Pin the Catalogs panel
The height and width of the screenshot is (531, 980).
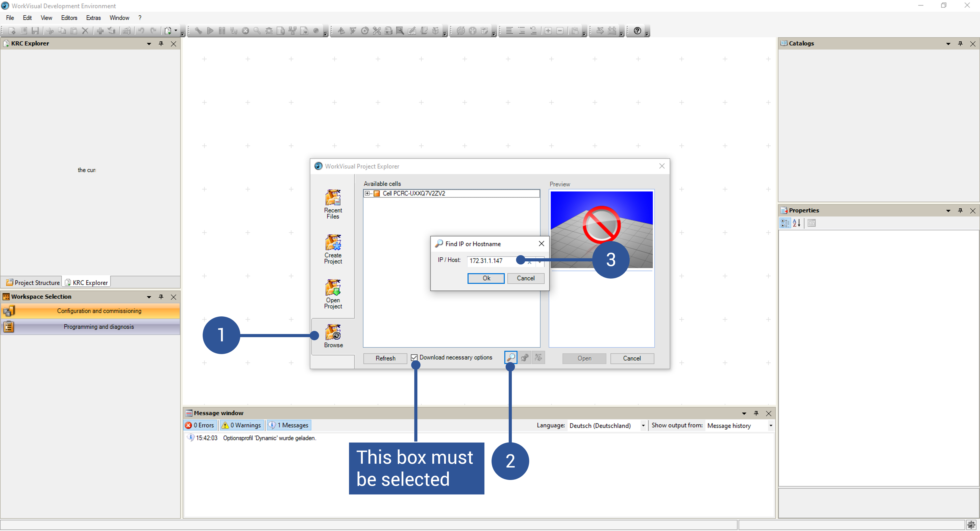click(960, 43)
